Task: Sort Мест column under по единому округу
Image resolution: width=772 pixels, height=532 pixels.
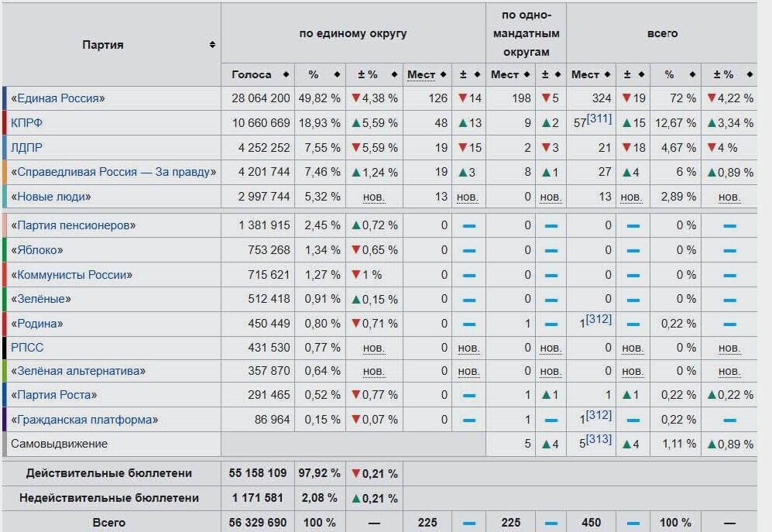Action: pos(443,74)
